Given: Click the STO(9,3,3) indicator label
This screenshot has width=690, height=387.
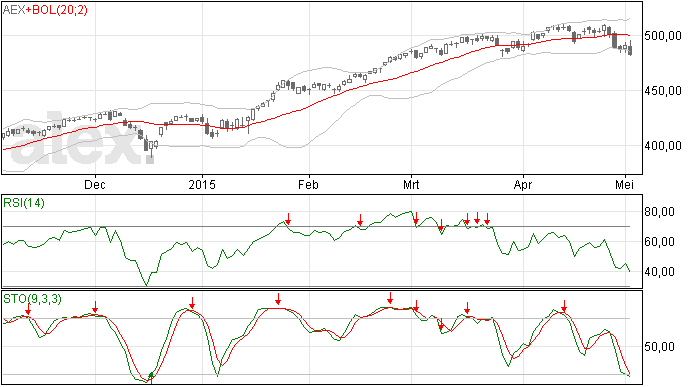Looking at the screenshot, I should [x=33, y=299].
